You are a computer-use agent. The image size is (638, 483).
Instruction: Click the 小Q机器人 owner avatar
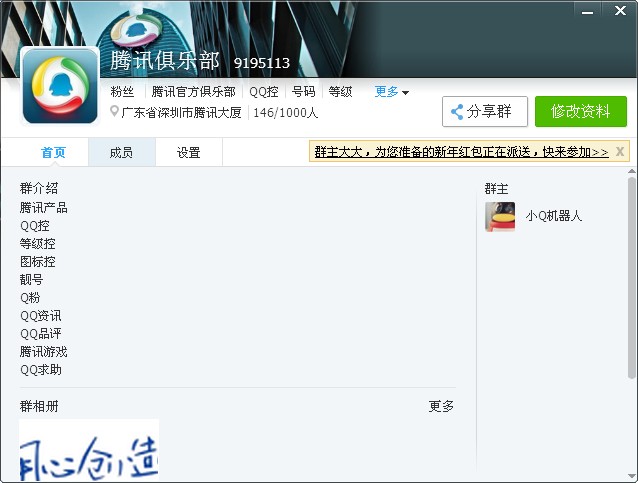pyautogui.click(x=500, y=216)
